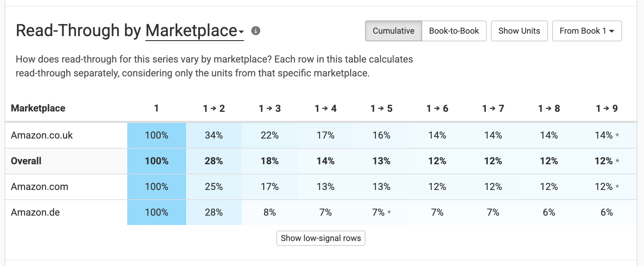Select the 1→5 column header
Image resolution: width=644 pixels, height=266 pixels.
click(381, 108)
